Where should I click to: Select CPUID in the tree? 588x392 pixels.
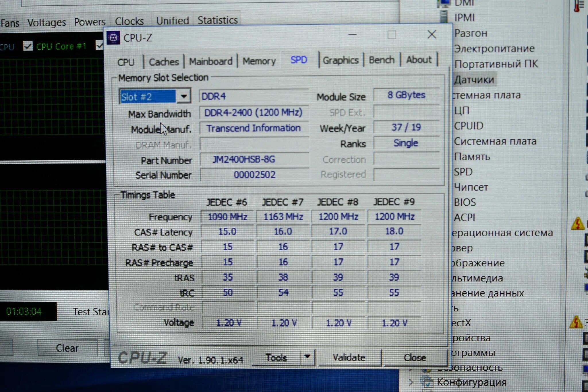[469, 126]
